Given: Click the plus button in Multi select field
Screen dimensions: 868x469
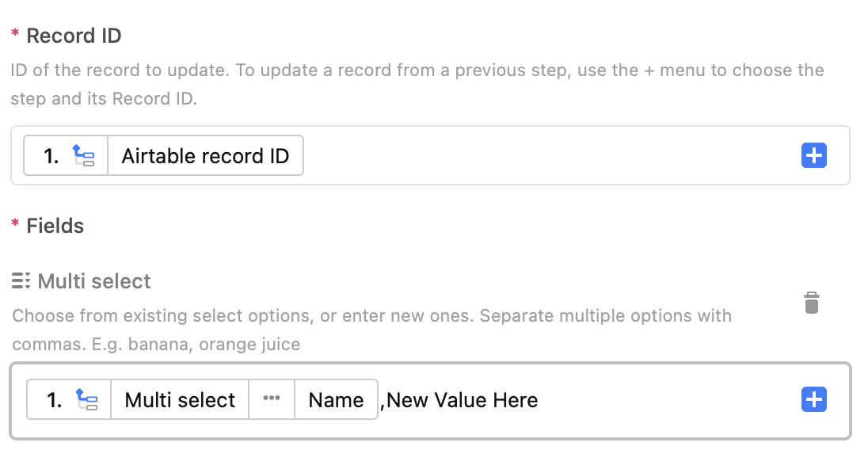Looking at the screenshot, I should [814, 400].
